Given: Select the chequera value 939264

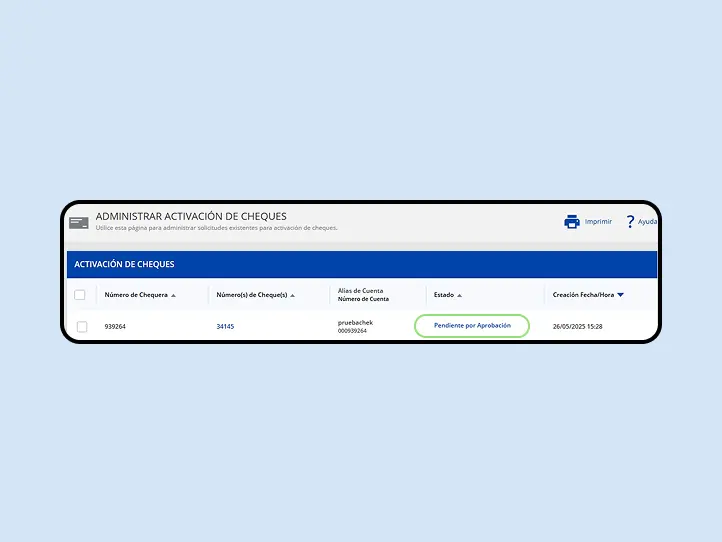Looking at the screenshot, I should point(115,326).
